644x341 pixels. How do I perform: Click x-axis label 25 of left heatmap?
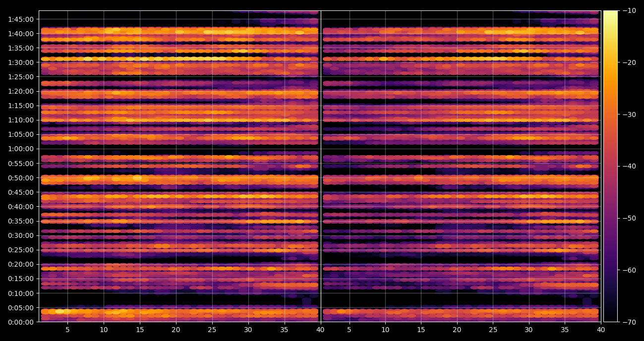coord(212,330)
